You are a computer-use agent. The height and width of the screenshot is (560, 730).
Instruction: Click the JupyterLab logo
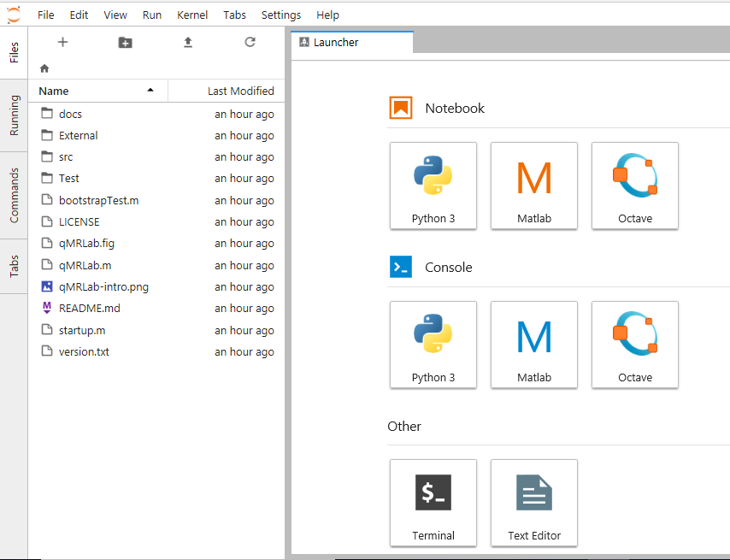tap(14, 15)
